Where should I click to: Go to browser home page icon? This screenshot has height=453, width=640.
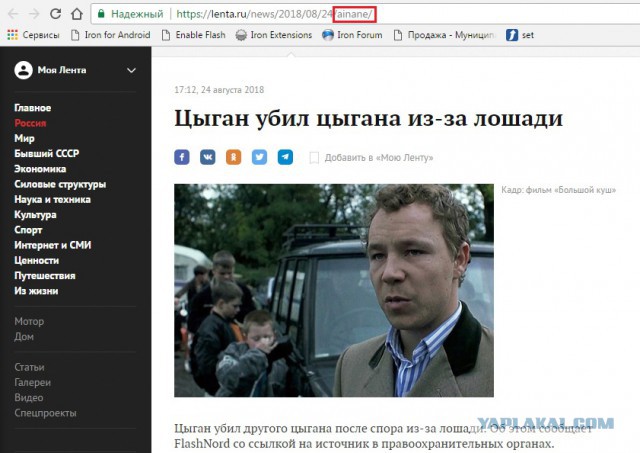coord(77,14)
